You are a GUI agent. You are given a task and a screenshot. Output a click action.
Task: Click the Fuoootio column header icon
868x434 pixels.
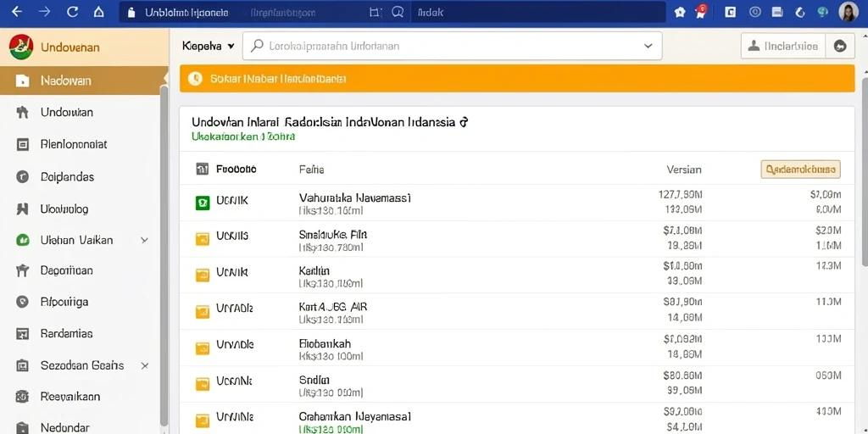pos(203,170)
